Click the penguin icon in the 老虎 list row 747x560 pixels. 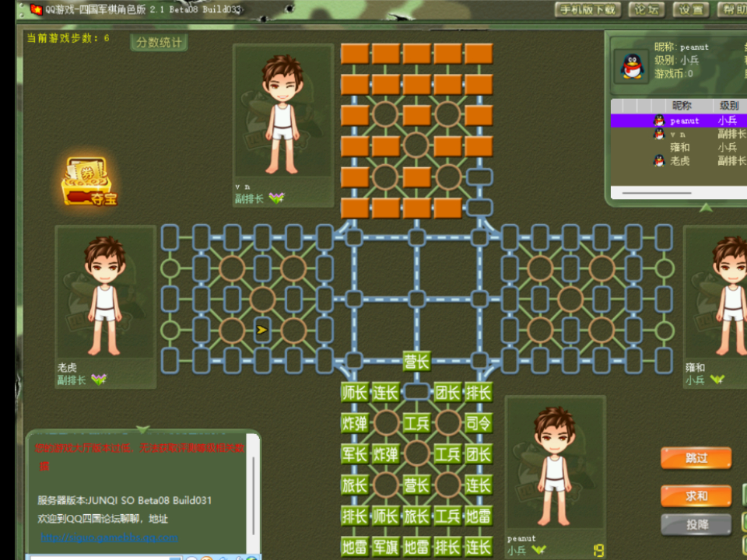[659, 161]
